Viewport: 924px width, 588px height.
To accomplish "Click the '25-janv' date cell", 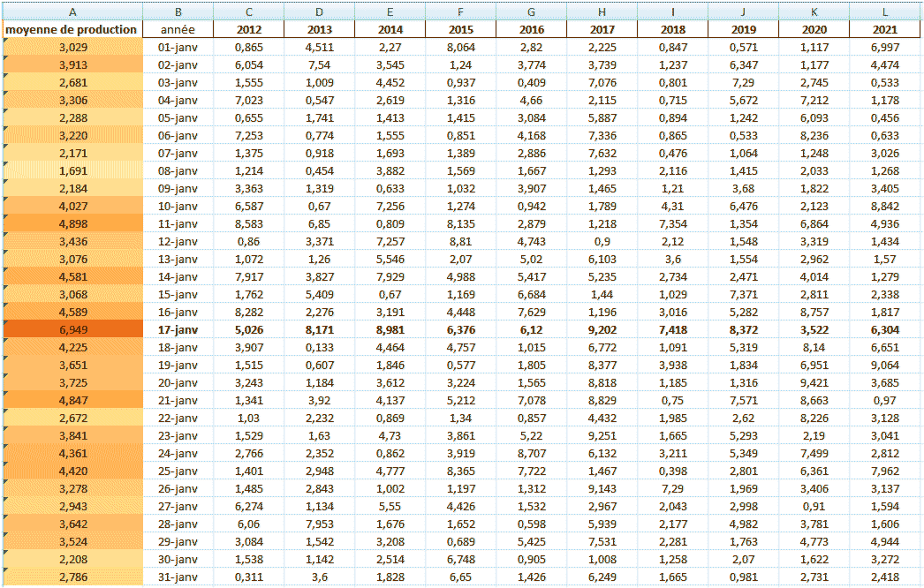I will point(178,471).
